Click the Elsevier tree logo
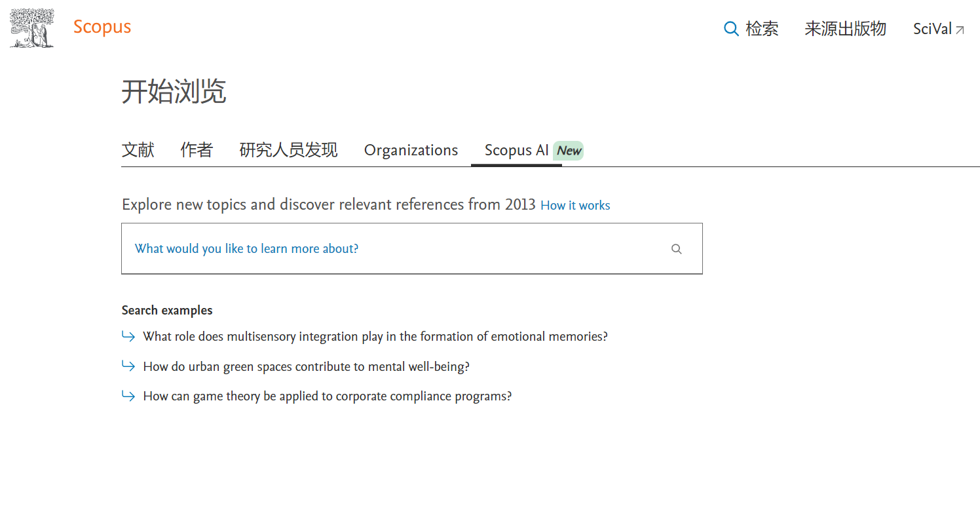 (31, 28)
